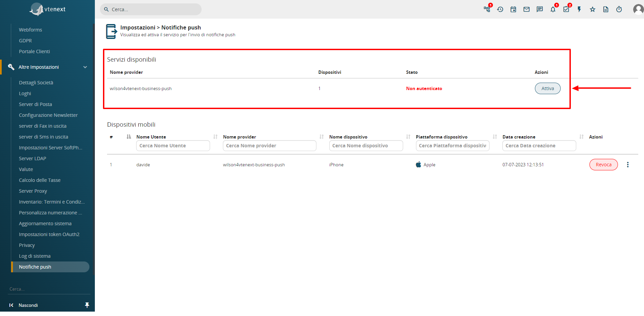Open Inventario: Termini e Condizioni entry
This screenshot has width=644, height=316.
click(52, 202)
